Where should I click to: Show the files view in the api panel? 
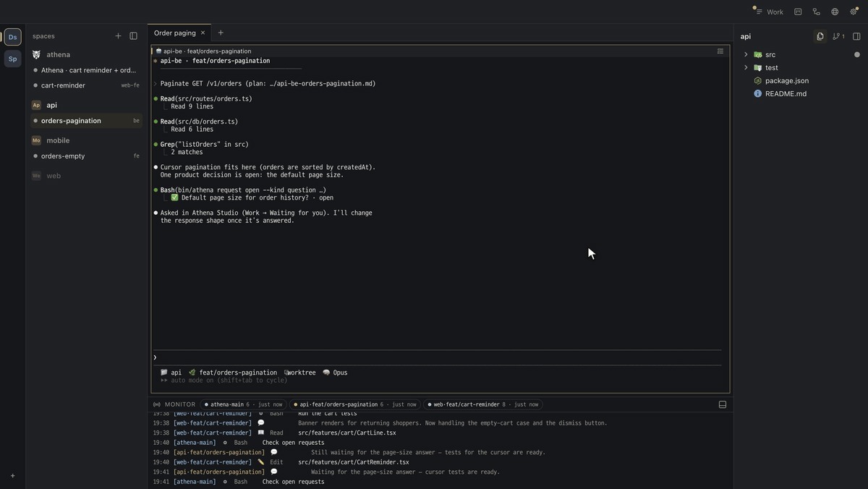820,36
